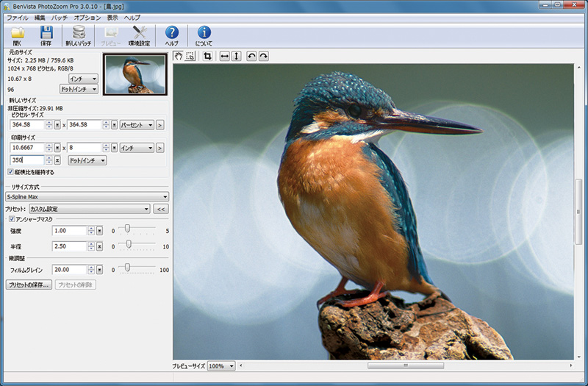Select the marquee selection tool

coord(190,57)
